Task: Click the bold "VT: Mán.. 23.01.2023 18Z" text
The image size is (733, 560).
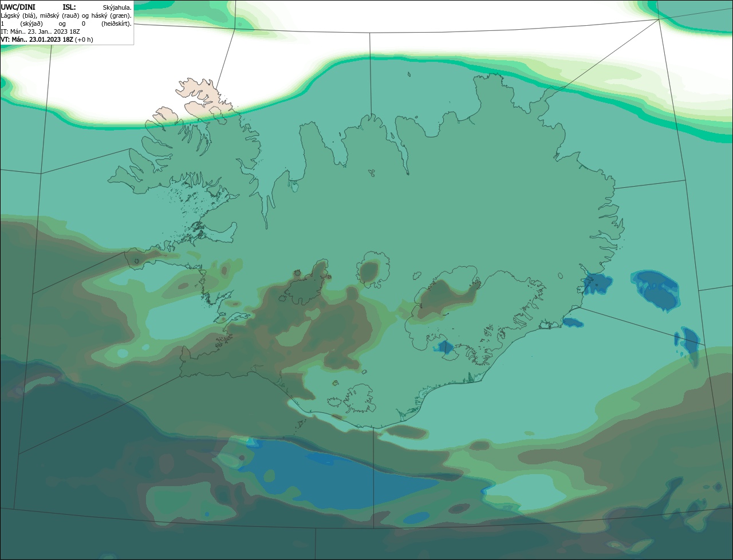Action: 37,40
